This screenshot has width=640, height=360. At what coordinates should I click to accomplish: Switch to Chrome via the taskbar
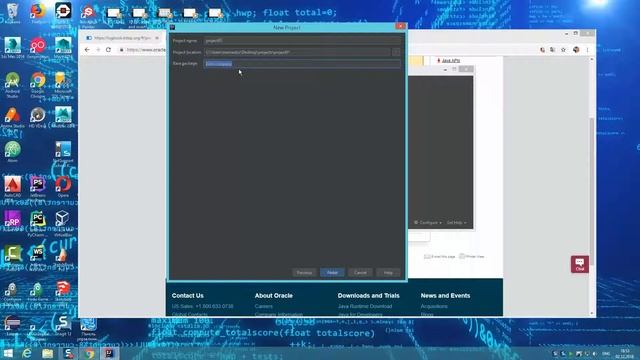(89, 353)
